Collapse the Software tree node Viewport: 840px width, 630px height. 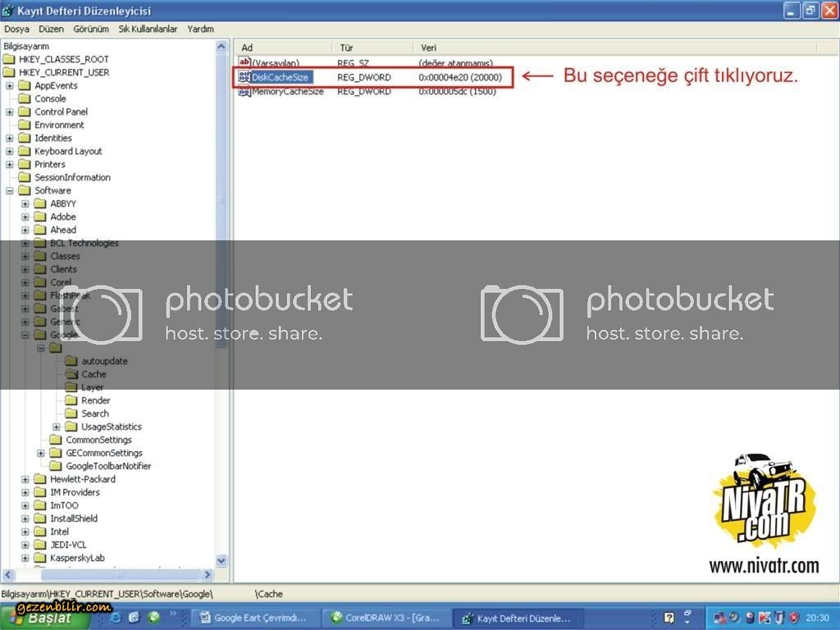(x=10, y=190)
